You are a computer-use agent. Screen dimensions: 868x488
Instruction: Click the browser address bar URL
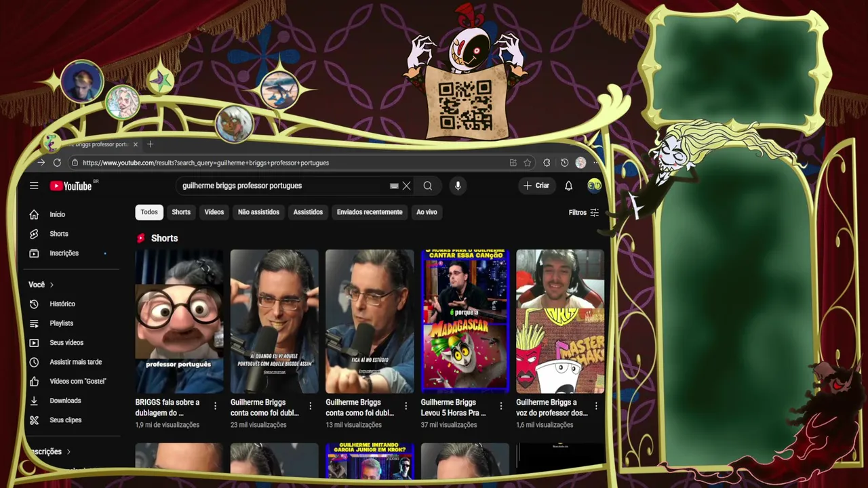point(205,163)
